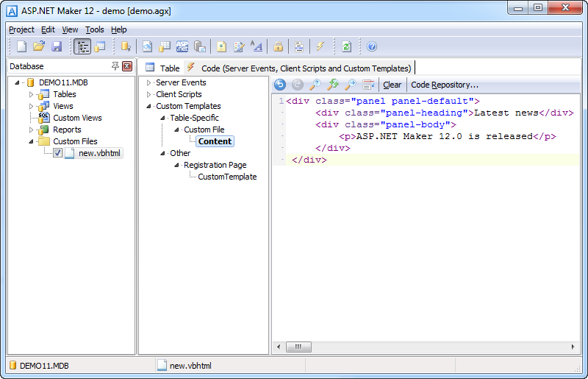
Task: Create a new project with blank page icon
Action: point(21,46)
